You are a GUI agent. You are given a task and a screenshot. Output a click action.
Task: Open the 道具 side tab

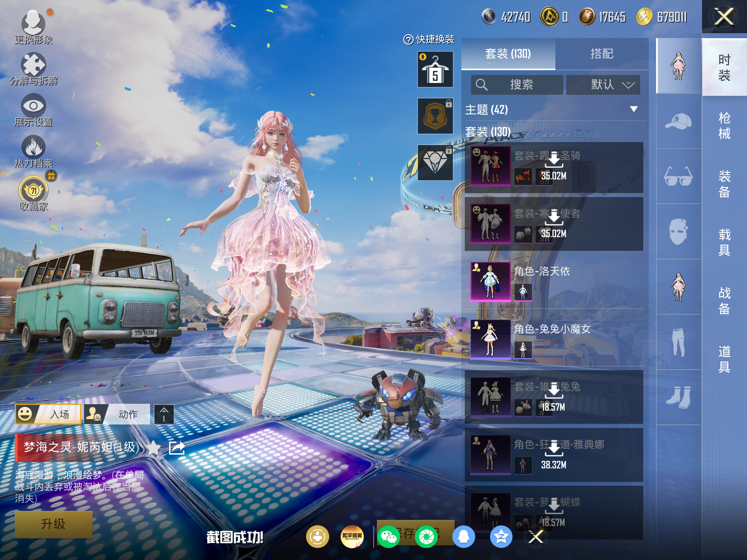click(x=724, y=359)
